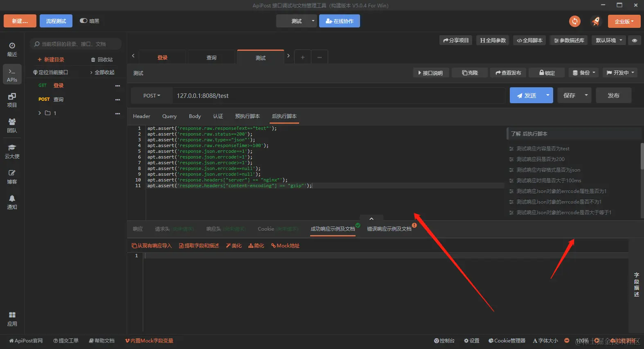Toggle the eye icon beside 默认环境
The image size is (644, 349).
(x=635, y=41)
